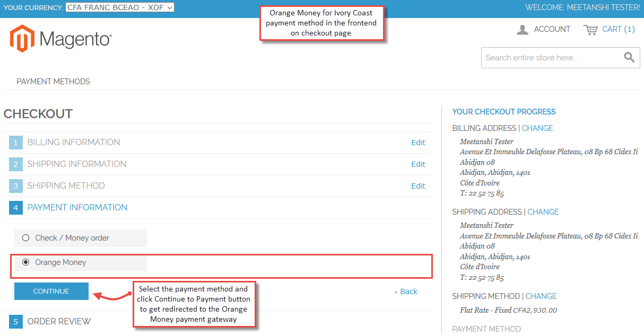Edit Shipping Method step
Viewport: 644px width, 336px height.
(x=419, y=186)
